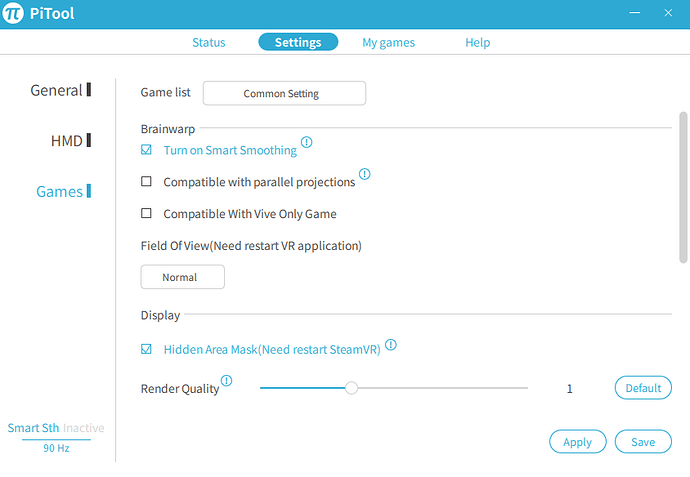Click the Render Quality slider handle
The image size is (690, 477).
click(351, 388)
